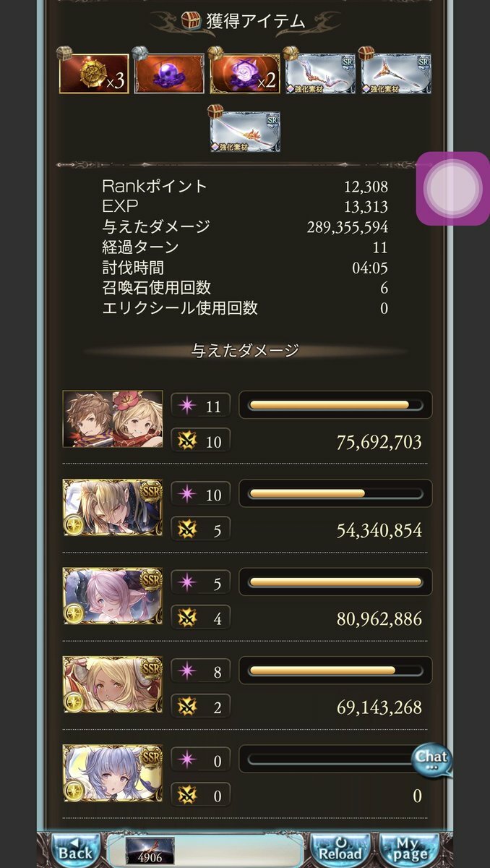The height and width of the screenshot is (868, 490).
Task: Open the SR weapon drop at row end
Action: [x=396, y=74]
